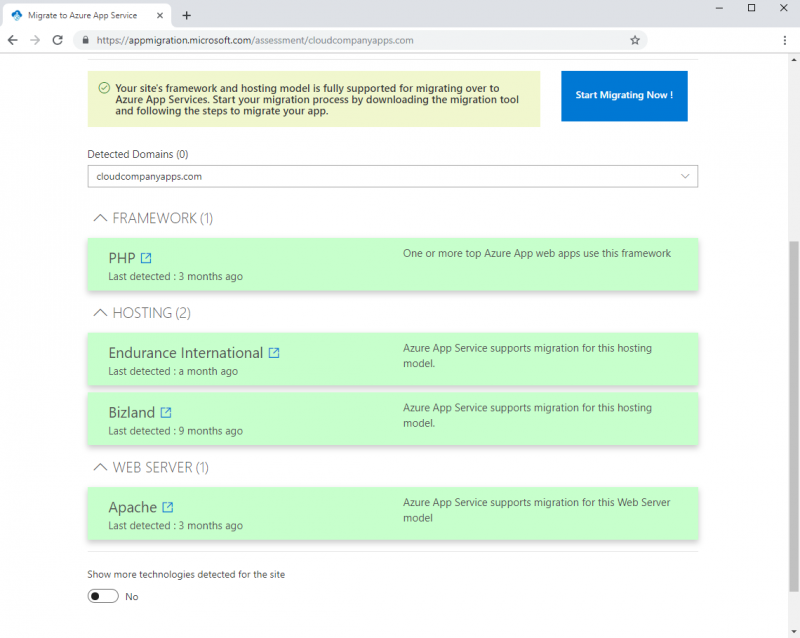This screenshot has height=638, width=800.
Task: Open a new browser tab
Action: pos(187,16)
